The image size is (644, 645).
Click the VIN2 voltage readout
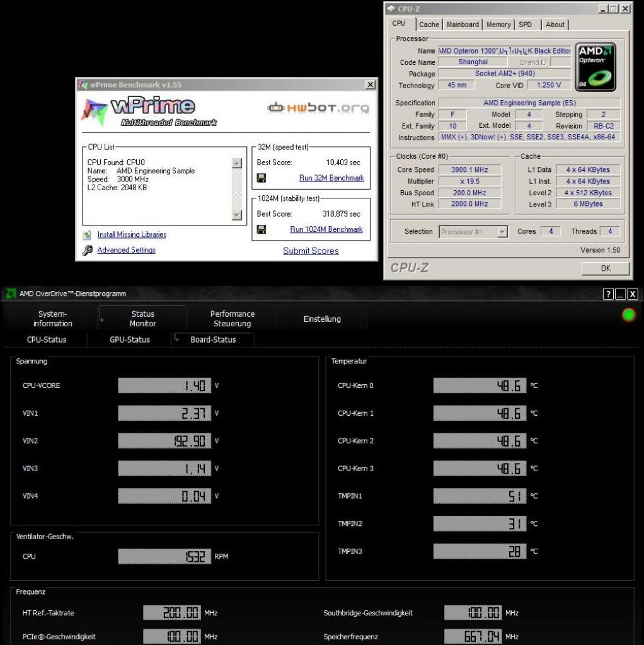coord(164,440)
